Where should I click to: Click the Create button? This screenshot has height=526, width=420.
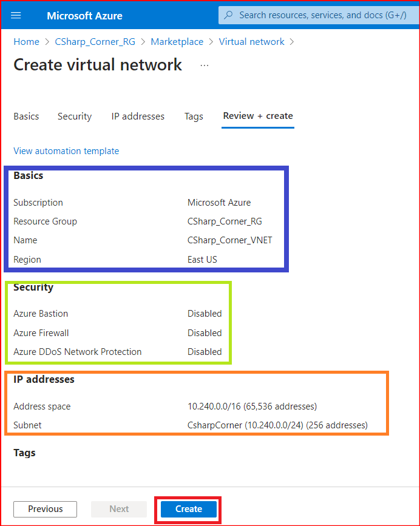click(x=189, y=509)
